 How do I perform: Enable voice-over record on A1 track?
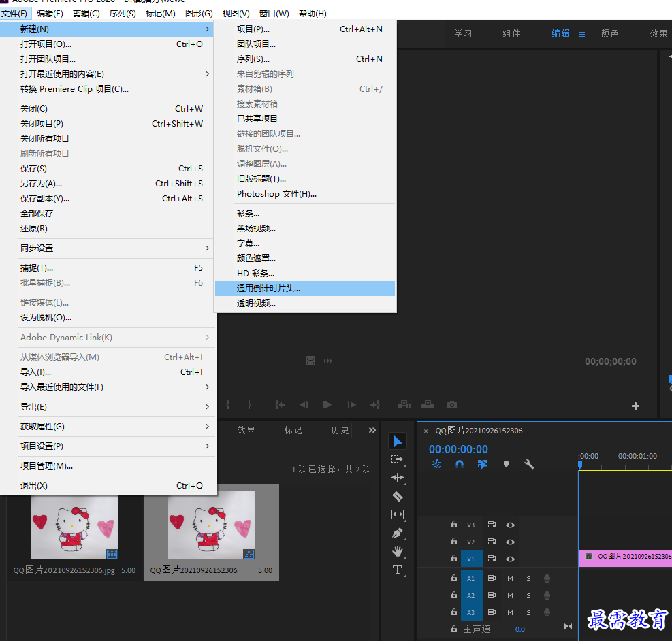(x=547, y=578)
